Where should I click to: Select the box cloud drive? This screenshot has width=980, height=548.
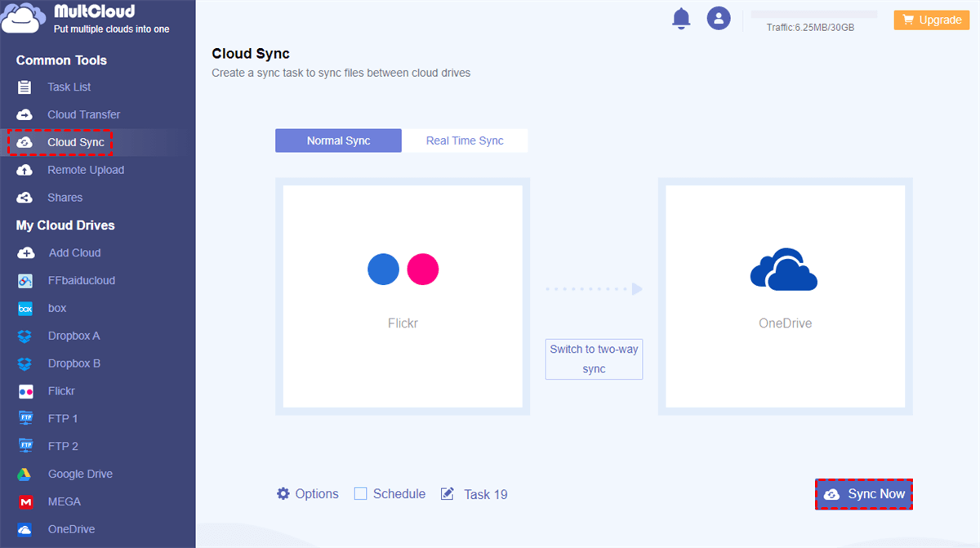coord(56,308)
